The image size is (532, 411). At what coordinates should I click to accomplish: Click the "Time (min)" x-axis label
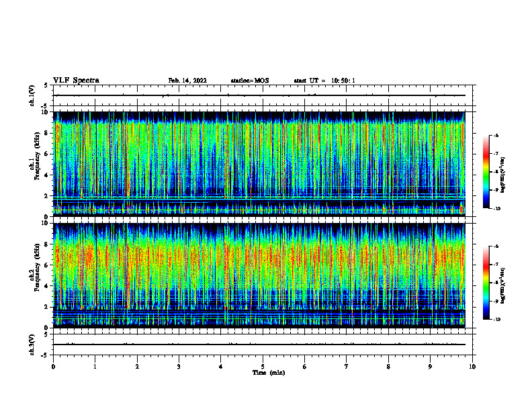click(269, 373)
